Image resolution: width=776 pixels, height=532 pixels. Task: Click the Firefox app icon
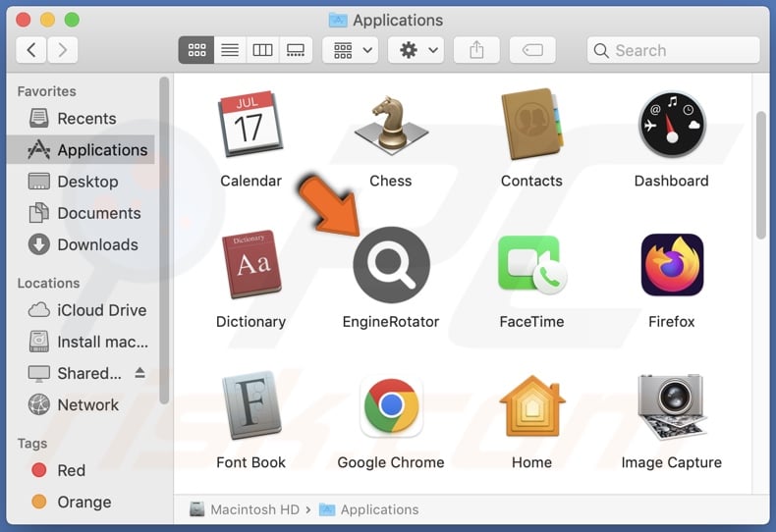click(672, 264)
